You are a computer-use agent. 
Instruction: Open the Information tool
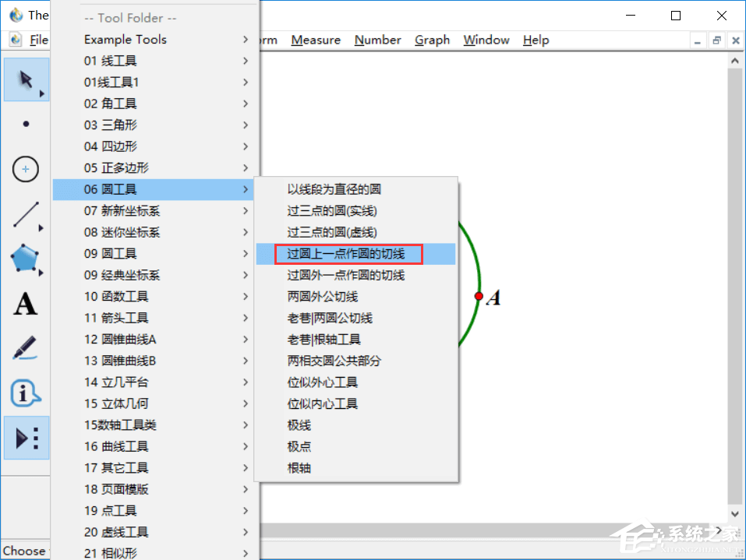[26, 393]
